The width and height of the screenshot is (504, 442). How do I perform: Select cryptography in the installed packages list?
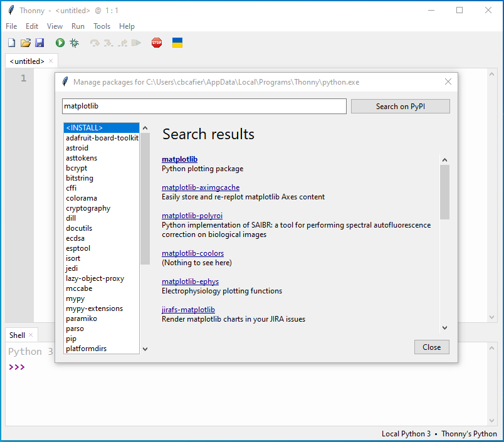[x=88, y=208]
